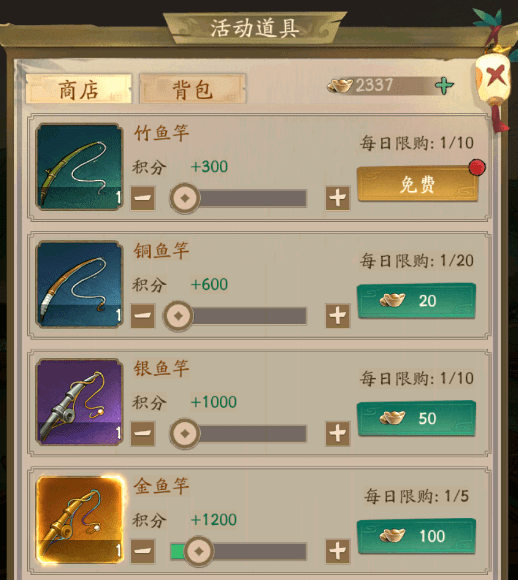Switch to the 商店 tab
The height and width of the screenshot is (580, 518).
click(78, 89)
